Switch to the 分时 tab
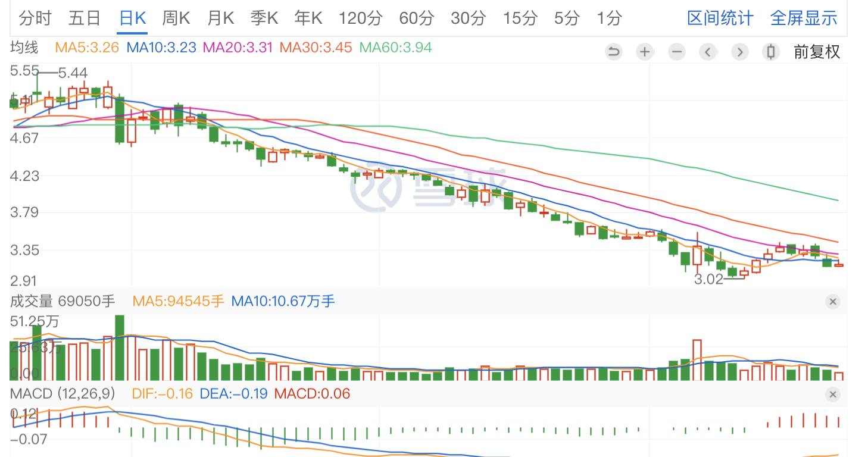The image size is (868, 457). click(x=35, y=18)
